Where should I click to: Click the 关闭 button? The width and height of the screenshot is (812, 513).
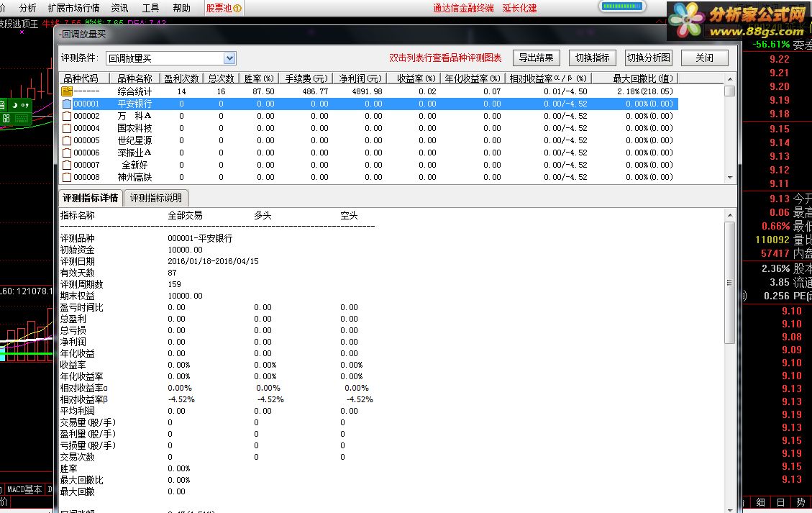pyautogui.click(x=705, y=58)
